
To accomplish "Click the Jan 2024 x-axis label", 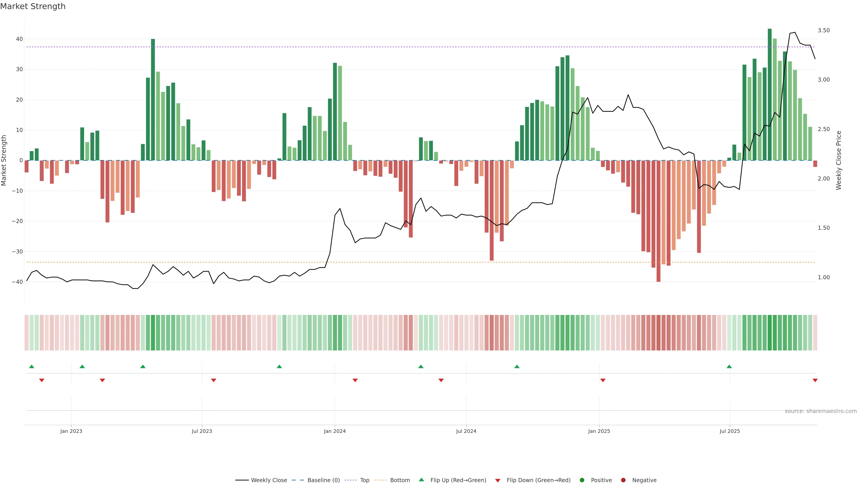I will 335,431.
